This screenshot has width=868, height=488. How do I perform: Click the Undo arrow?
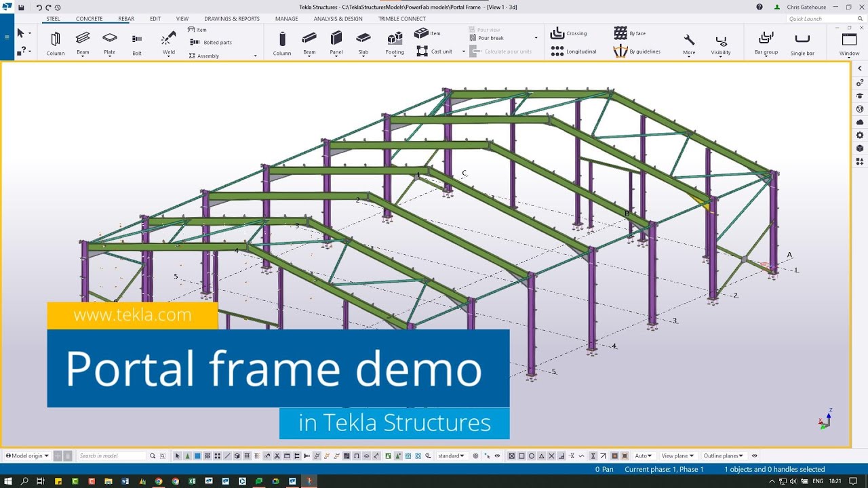39,7
